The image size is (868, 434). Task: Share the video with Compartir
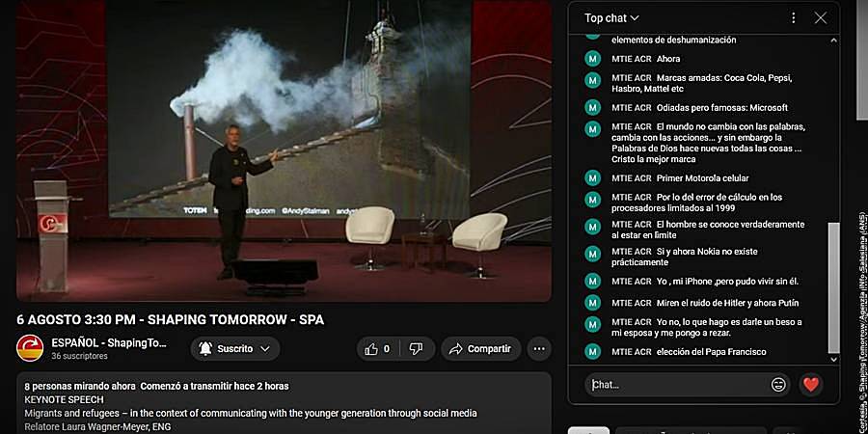(x=481, y=349)
